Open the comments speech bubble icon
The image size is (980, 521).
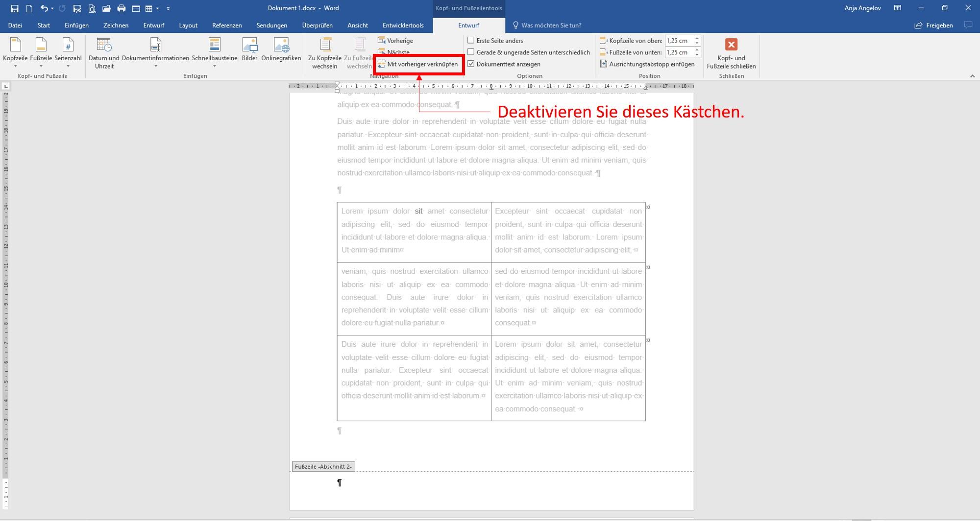point(968,25)
